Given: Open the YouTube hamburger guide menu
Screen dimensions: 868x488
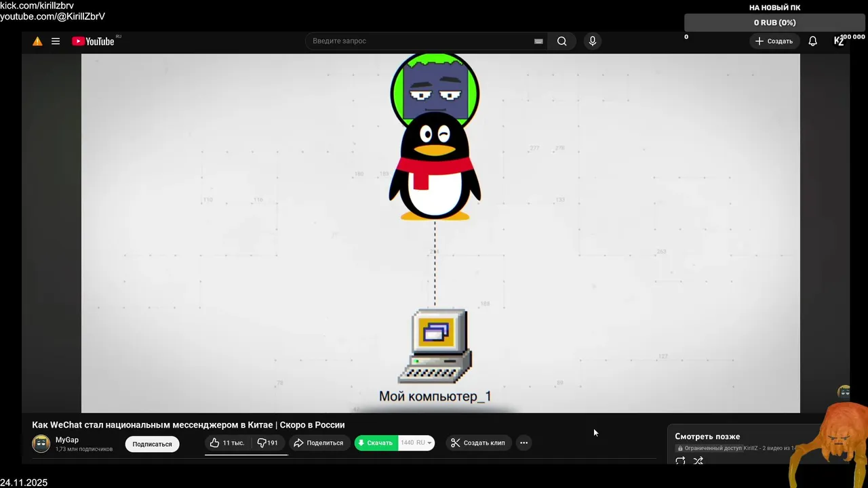Looking at the screenshot, I should [56, 41].
